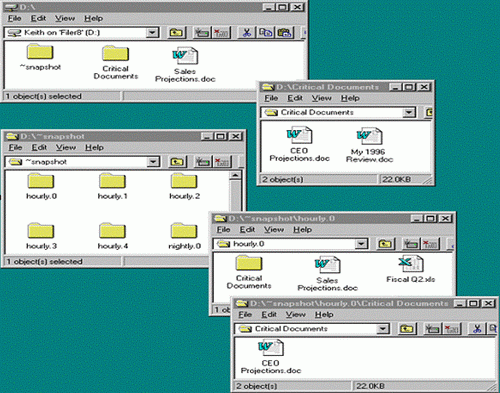Open Help menu in D:\Critical Documents window
The width and height of the screenshot is (500, 393).
tap(350, 98)
